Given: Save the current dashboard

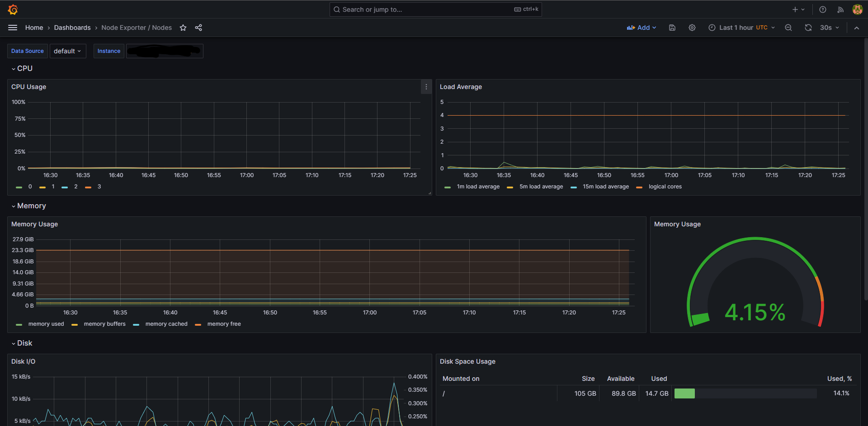Looking at the screenshot, I should click(672, 28).
